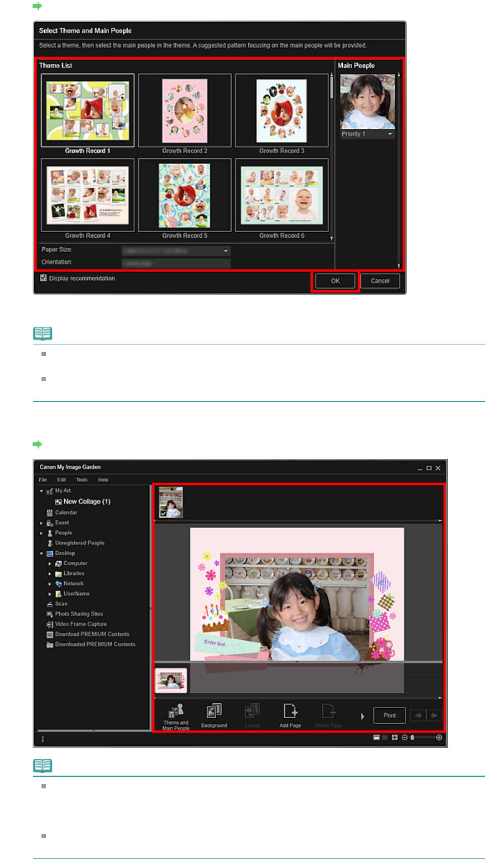Confirm with the OK button
Image resolution: width=497 pixels, height=868 pixels.
(x=336, y=281)
